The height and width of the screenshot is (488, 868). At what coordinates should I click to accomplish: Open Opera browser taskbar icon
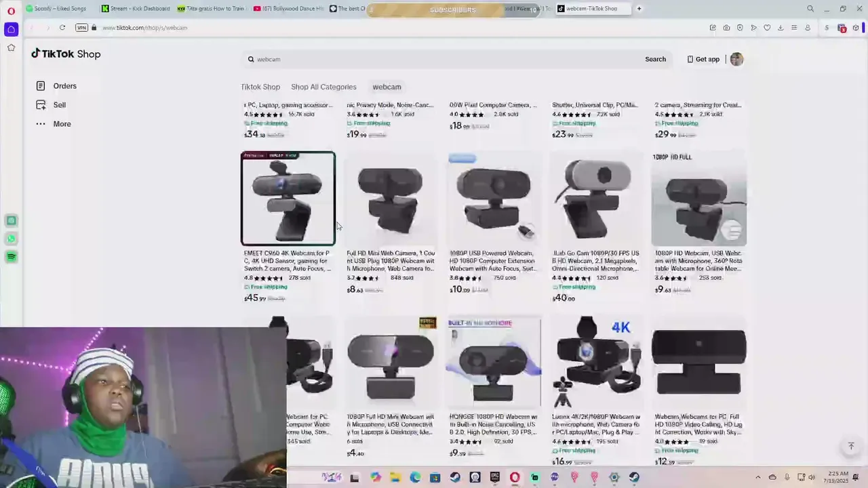[x=515, y=478]
